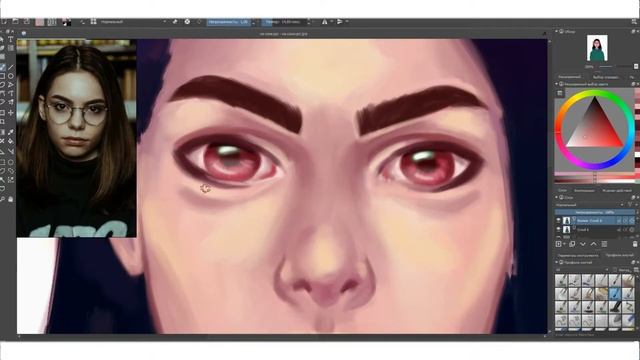Save the document from the toolbar
This screenshot has height=360, width=640.
point(27,22)
